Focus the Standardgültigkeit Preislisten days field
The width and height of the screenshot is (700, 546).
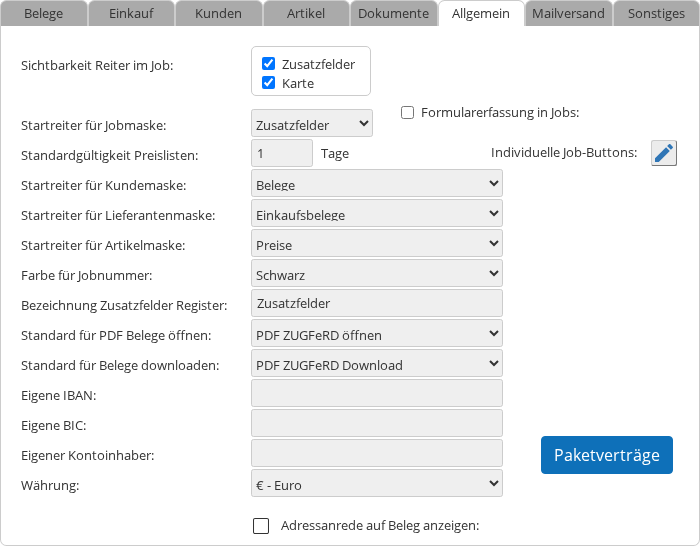pos(282,153)
